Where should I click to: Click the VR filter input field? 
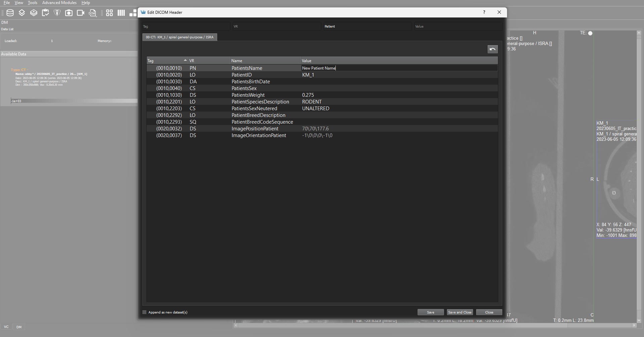[x=276, y=26]
